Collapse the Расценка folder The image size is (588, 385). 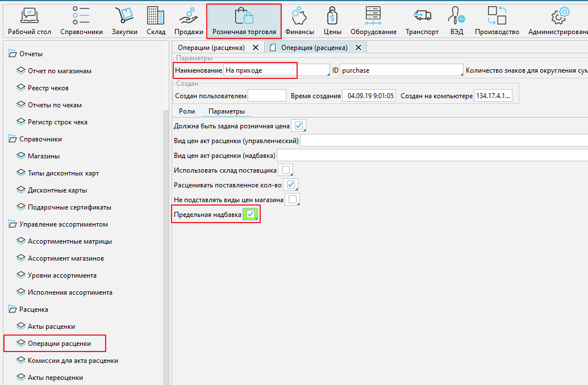click(12, 309)
